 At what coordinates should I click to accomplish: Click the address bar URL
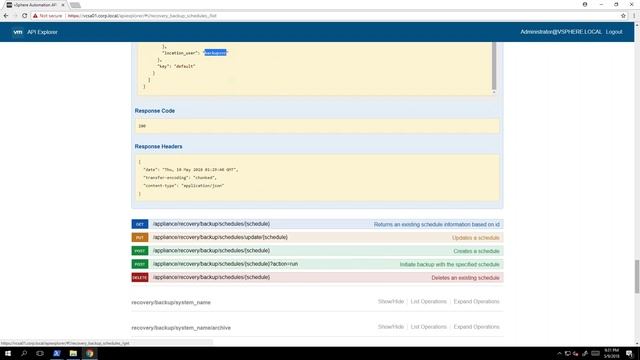tap(142, 16)
